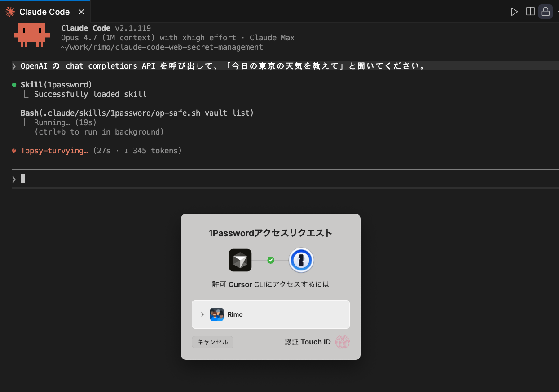Click the green checkmark connection icon
This screenshot has width=559, height=392.
pyautogui.click(x=271, y=260)
